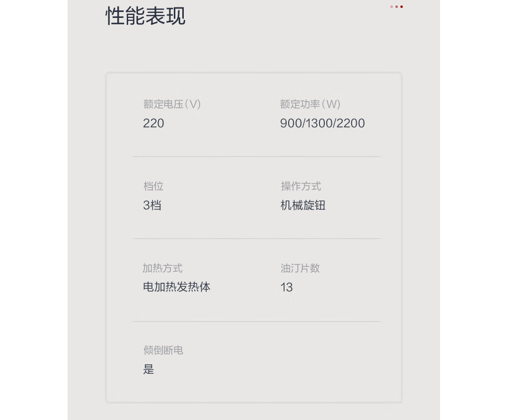Image resolution: width=526 pixels, height=420 pixels.
Task: Click the middle pagination dot
Action: (396, 7)
